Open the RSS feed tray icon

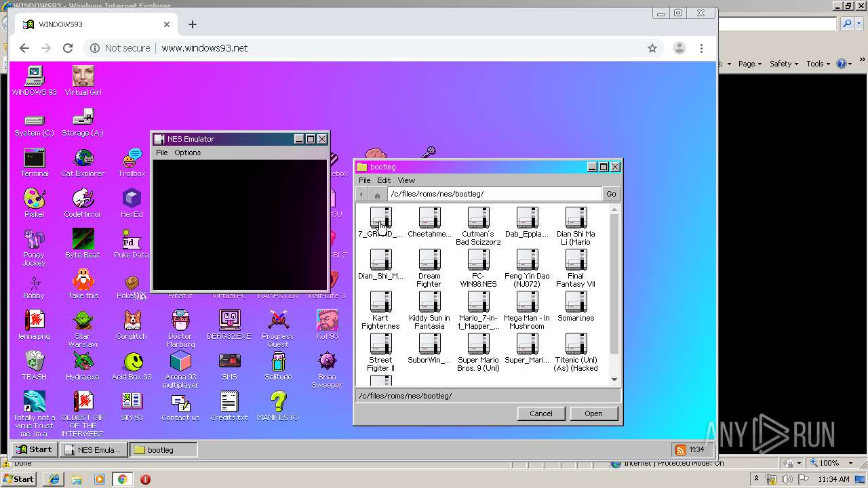[680, 449]
